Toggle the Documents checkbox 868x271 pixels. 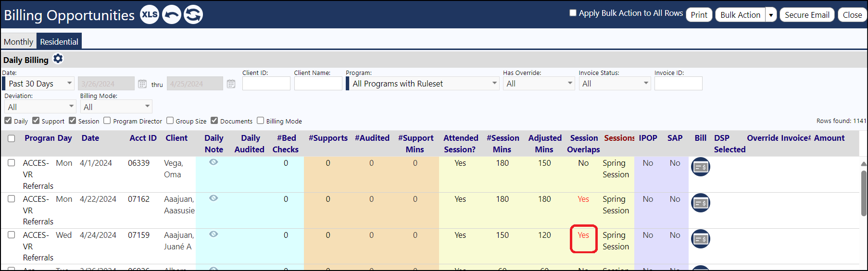coord(214,121)
